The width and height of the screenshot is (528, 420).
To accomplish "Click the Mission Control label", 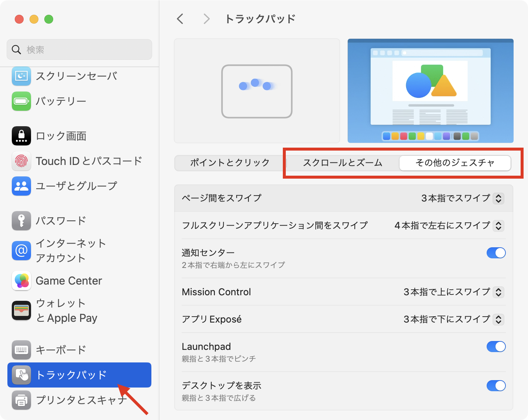I will tap(216, 292).
